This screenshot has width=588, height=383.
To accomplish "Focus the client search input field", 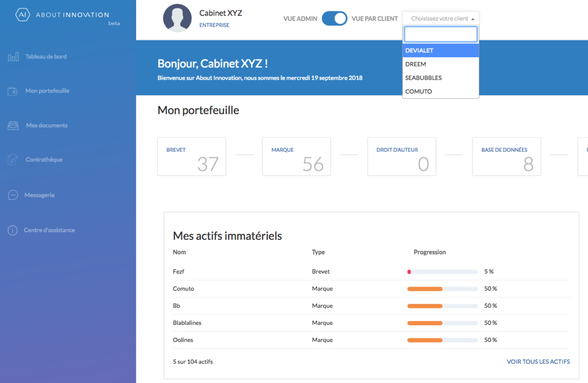I will pyautogui.click(x=440, y=35).
